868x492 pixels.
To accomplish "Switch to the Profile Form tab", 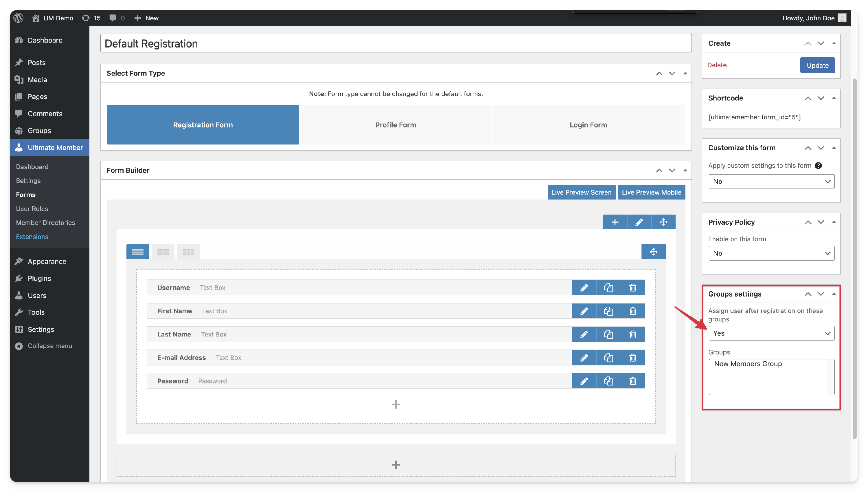I will coord(395,125).
